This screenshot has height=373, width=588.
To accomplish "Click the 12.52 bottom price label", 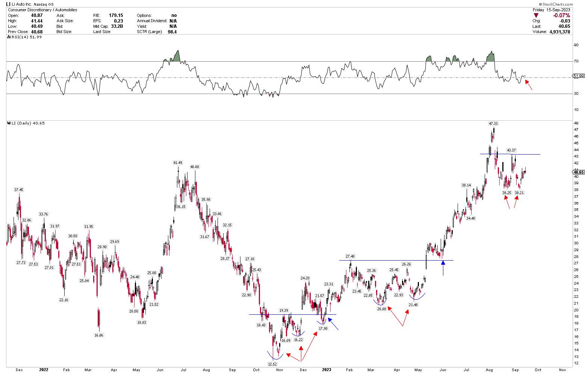I will 272,364.
